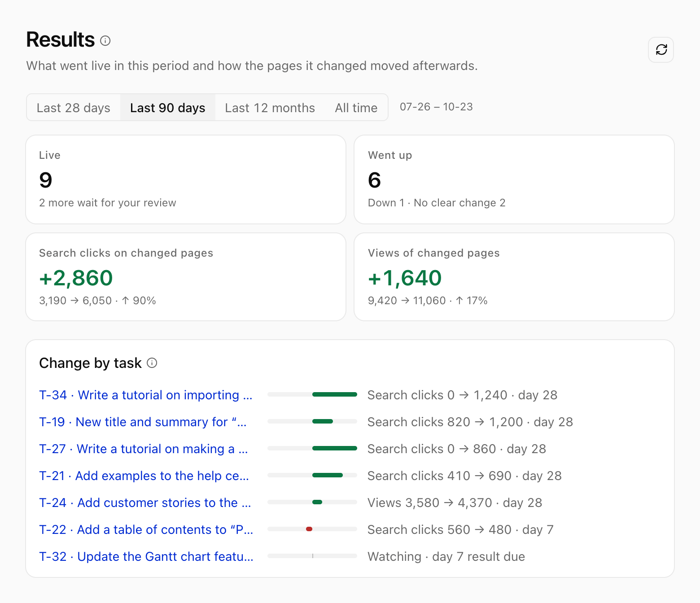Click the green change bar for T-34
The width and height of the screenshot is (700, 603).
click(x=335, y=394)
